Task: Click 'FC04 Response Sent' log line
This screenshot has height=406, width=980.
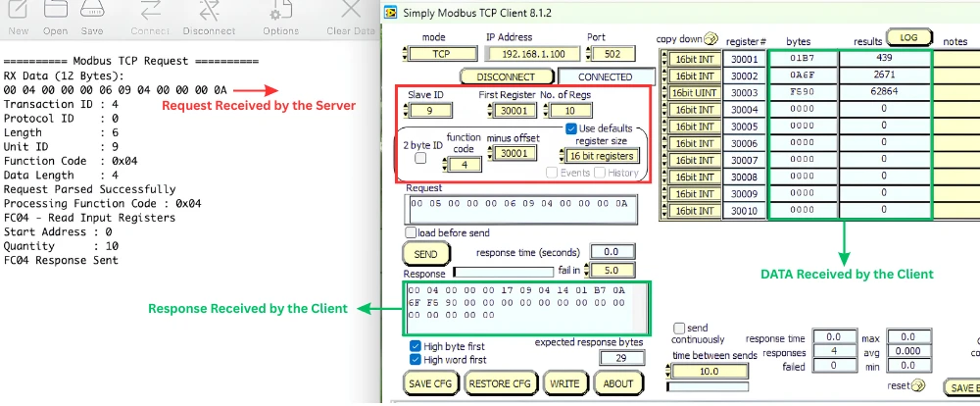Action: [x=61, y=260]
